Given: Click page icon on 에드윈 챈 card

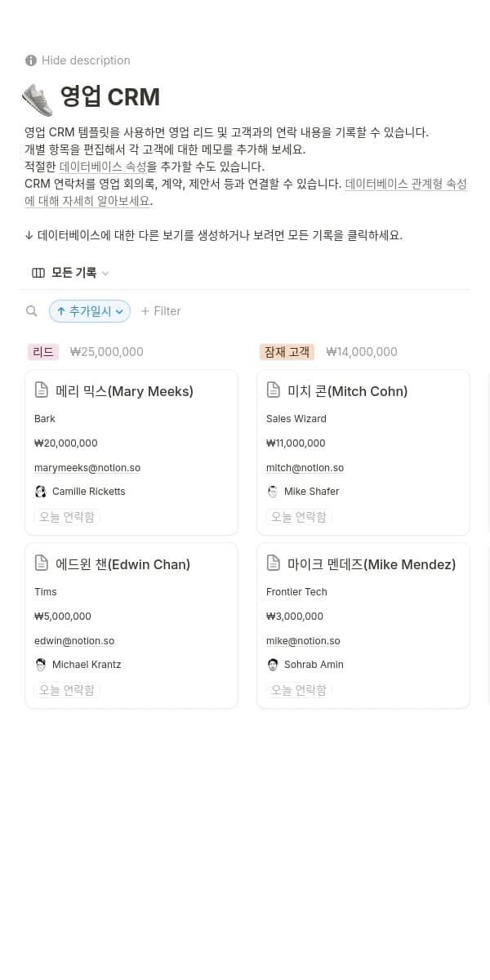Looking at the screenshot, I should pyautogui.click(x=42, y=563).
